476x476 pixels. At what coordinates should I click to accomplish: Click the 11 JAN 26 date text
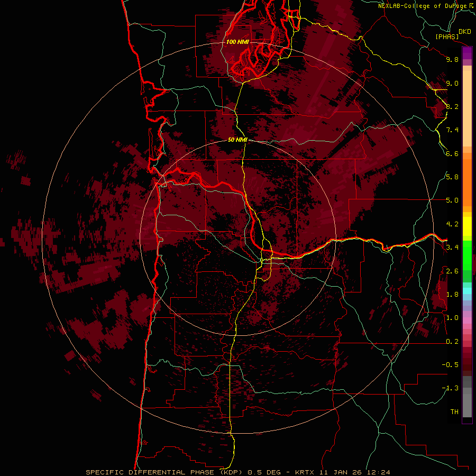pyautogui.click(x=340, y=472)
